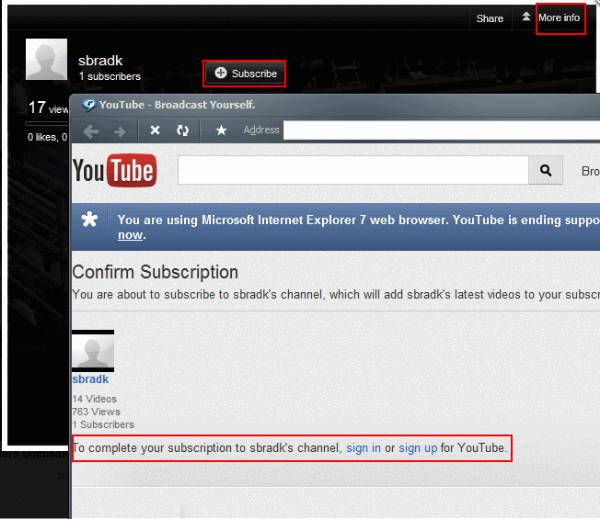The width and height of the screenshot is (600, 519).
Task: Click the 'Confirm Subscription' heading
Action: coord(155,272)
